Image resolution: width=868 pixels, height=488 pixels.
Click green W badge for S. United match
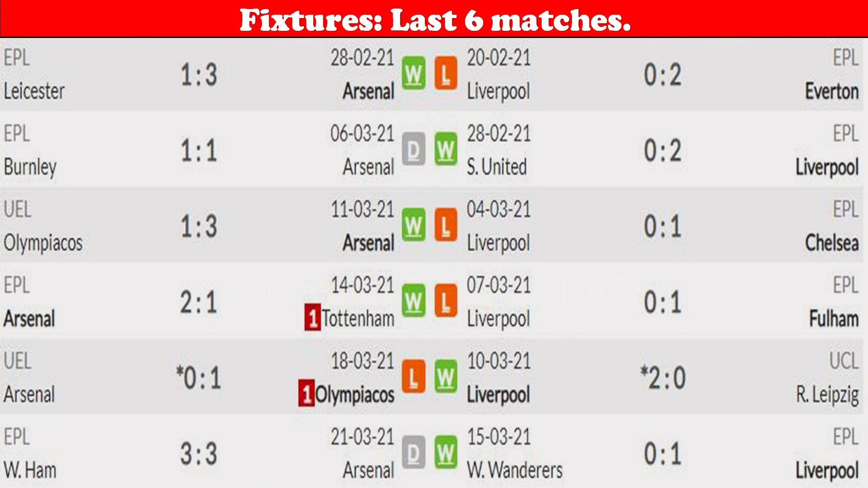446,149
